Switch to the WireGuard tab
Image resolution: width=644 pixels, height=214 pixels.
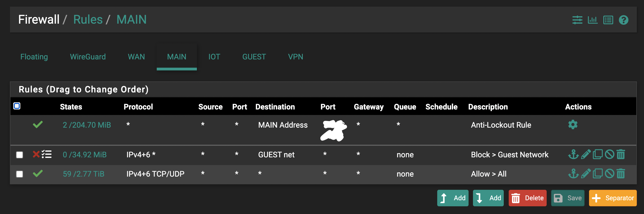point(88,57)
